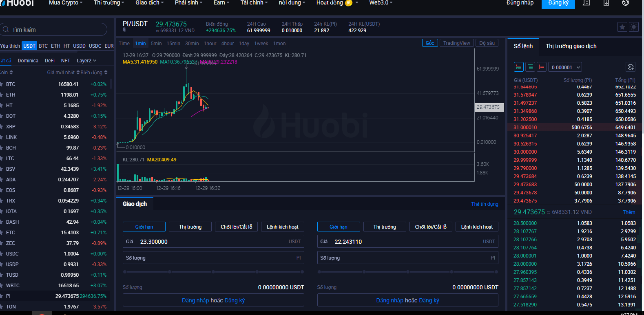Expand the Layer2 category dropdown
Viewport: 644px width, 315px height.
[86, 60]
